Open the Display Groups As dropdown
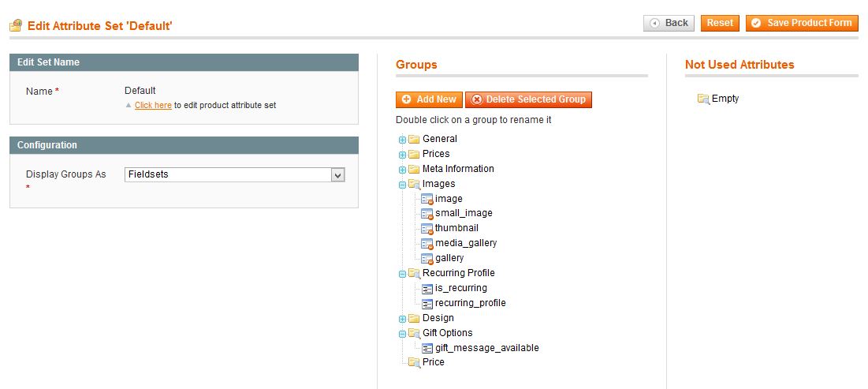 235,174
